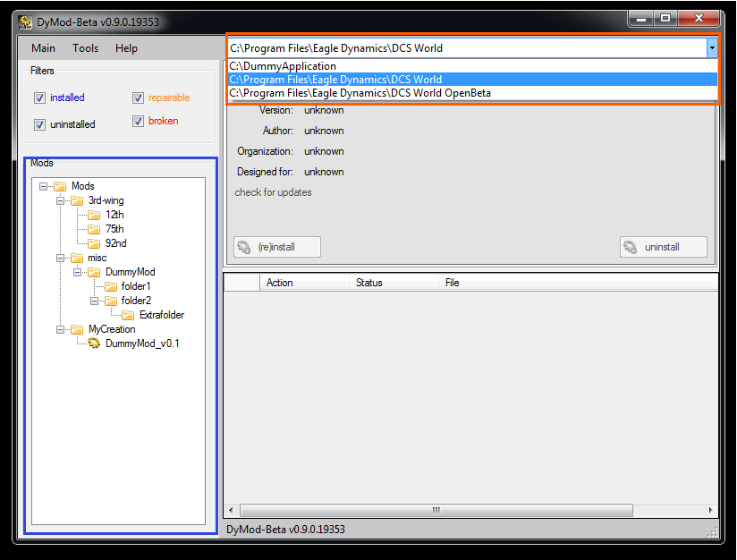Click the File column header
The width and height of the screenshot is (737, 560).
click(x=578, y=283)
